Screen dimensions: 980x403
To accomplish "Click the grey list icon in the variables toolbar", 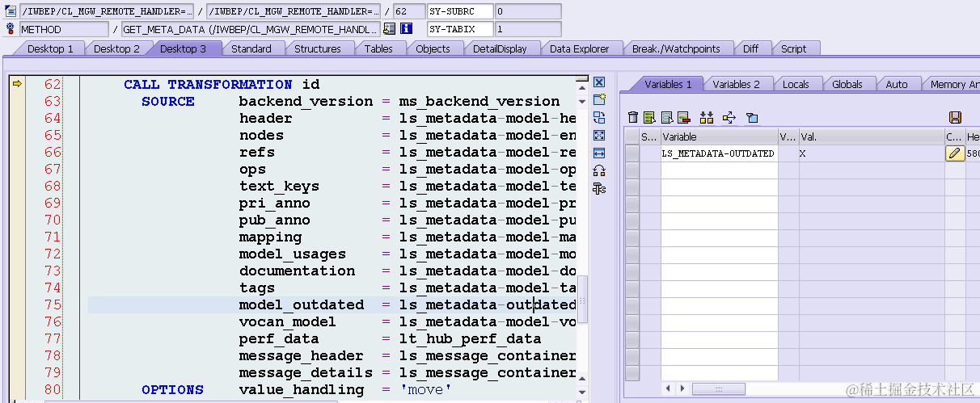I will point(666,118).
